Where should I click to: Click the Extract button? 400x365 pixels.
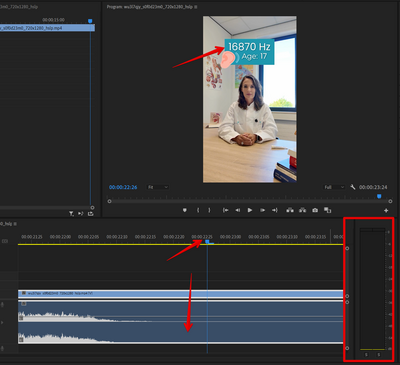pos(303,210)
